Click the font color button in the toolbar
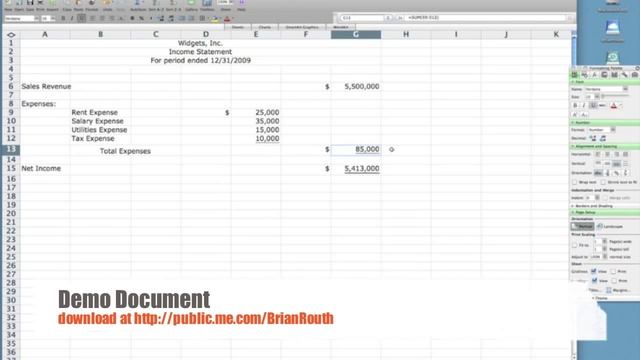This screenshot has height=360, width=640. [x=227, y=18]
